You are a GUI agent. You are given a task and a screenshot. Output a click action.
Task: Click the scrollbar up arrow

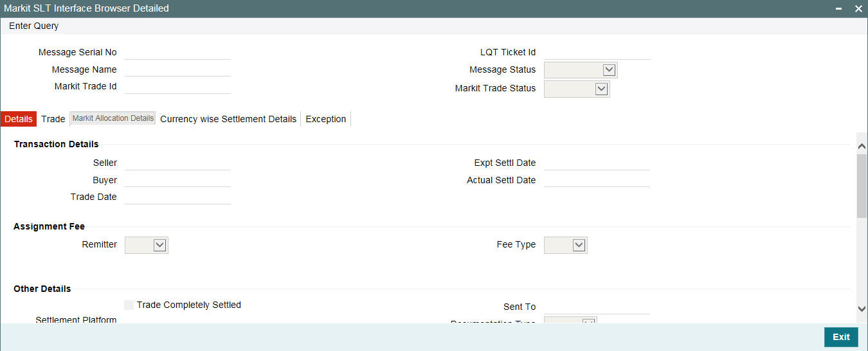862,146
